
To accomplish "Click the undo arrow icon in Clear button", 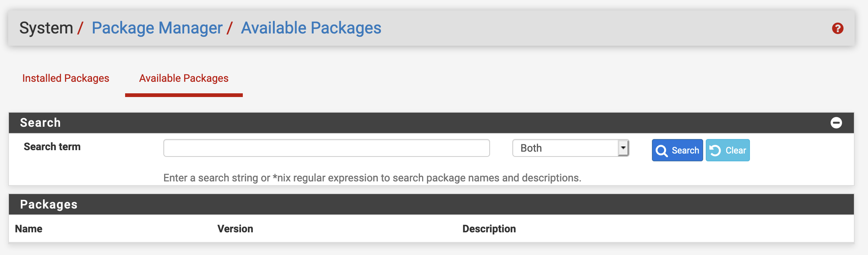I will (715, 150).
